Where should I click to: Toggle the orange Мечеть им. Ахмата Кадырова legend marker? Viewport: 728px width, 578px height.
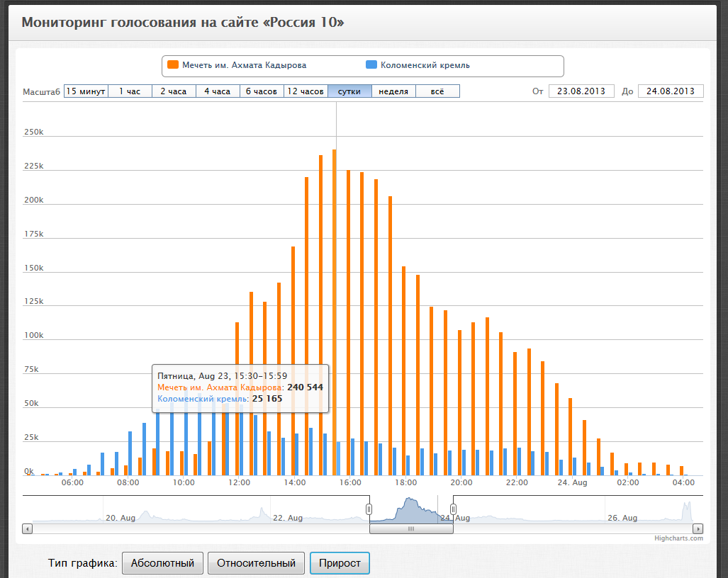point(173,64)
